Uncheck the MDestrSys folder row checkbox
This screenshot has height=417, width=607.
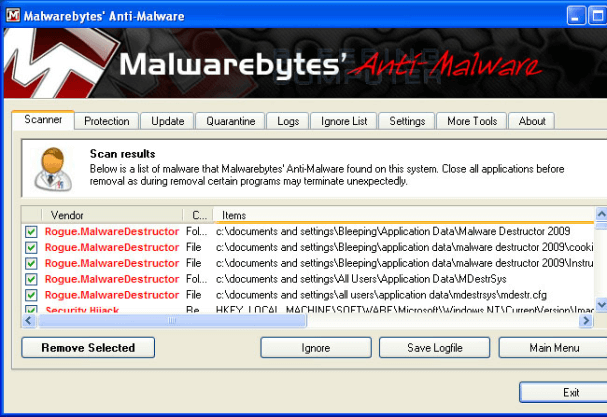(x=31, y=279)
